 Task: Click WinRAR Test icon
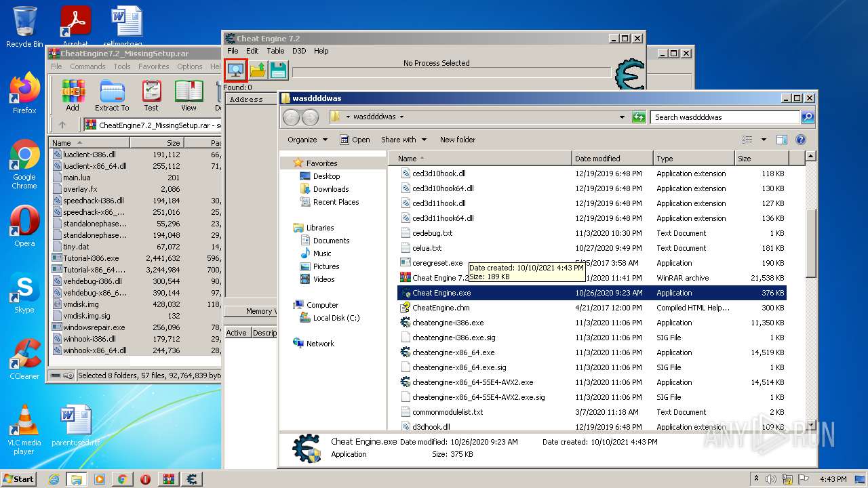tap(151, 96)
